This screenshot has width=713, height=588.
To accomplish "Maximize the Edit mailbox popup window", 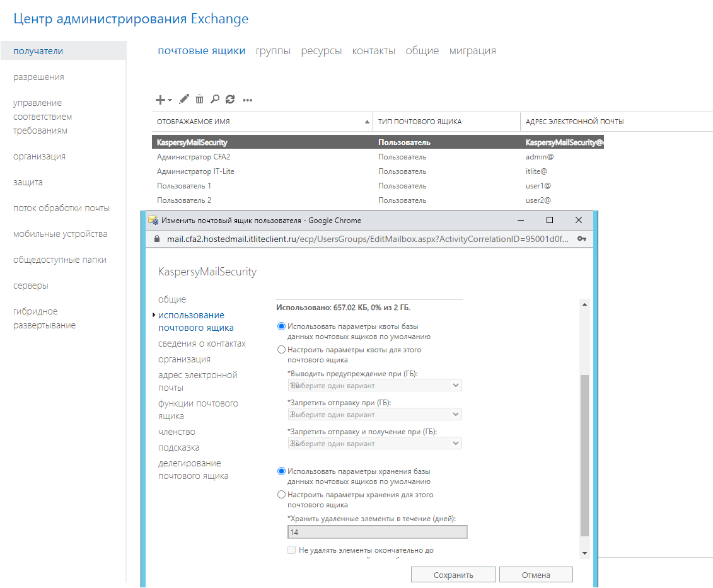I will coord(549,220).
